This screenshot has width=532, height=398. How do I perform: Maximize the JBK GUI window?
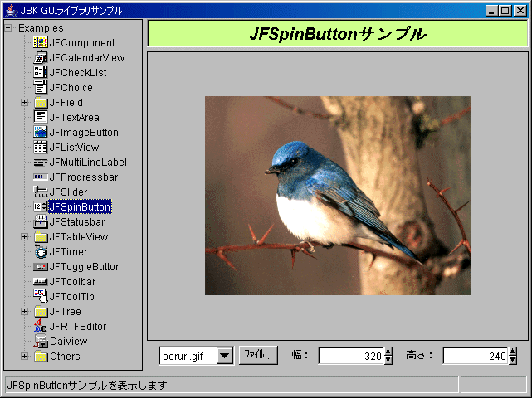[x=505, y=11]
